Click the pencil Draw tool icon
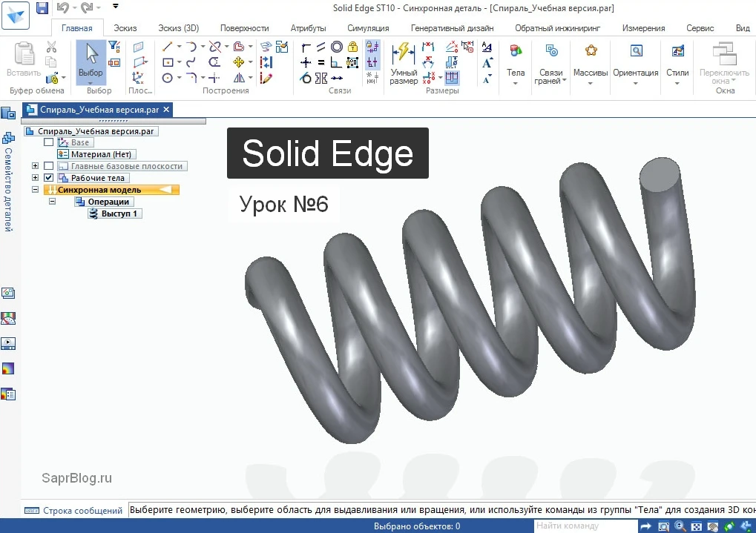 coord(266,78)
